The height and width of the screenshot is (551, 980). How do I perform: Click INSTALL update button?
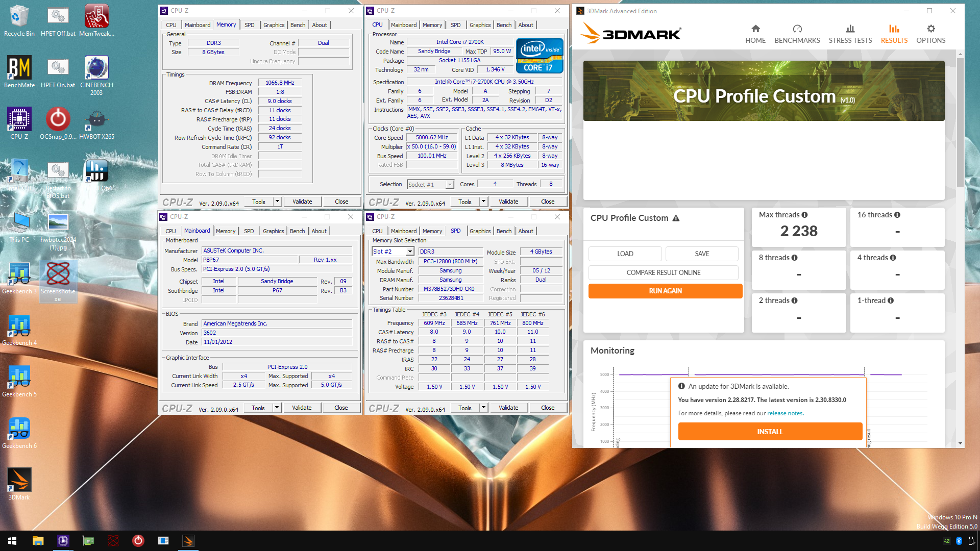[770, 432]
